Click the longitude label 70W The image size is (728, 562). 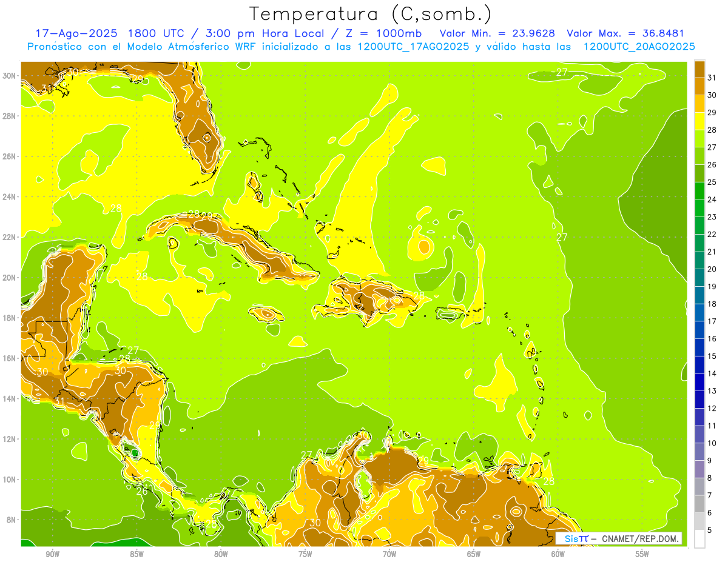tap(389, 554)
